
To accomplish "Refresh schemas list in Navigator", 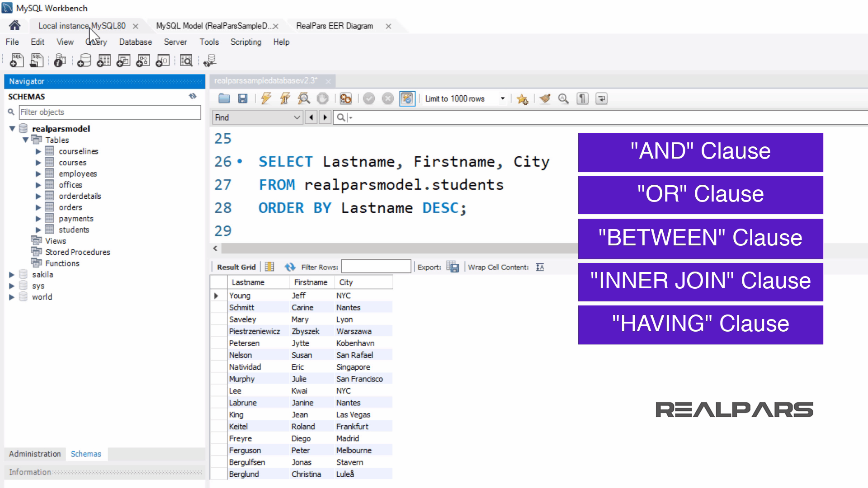I will 193,96.
